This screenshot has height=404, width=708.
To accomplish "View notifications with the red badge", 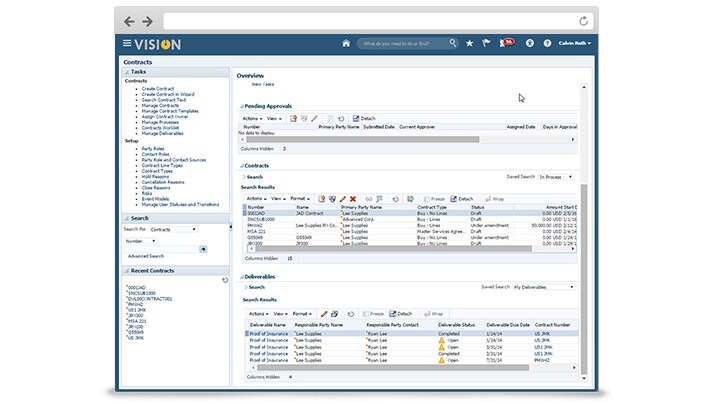I will click(507, 43).
